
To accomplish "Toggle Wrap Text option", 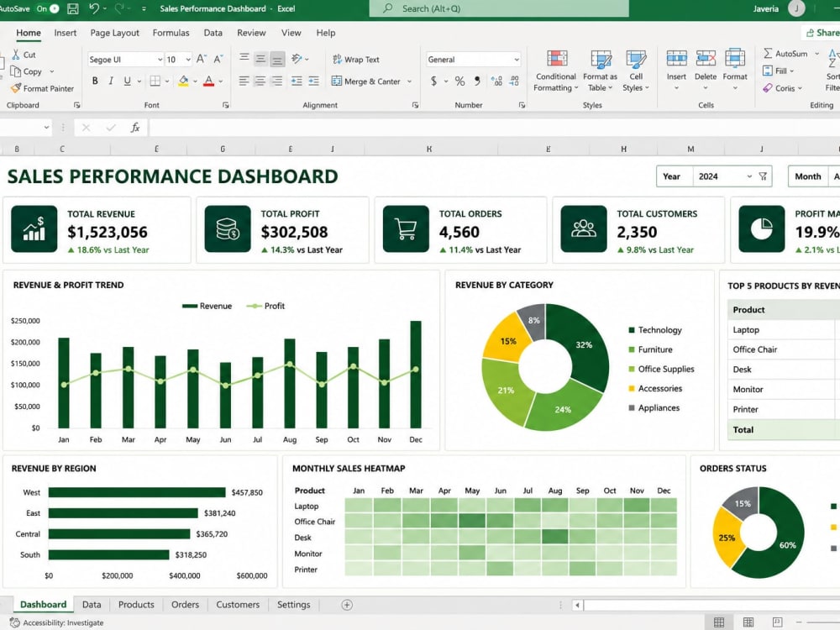I will (x=355, y=60).
